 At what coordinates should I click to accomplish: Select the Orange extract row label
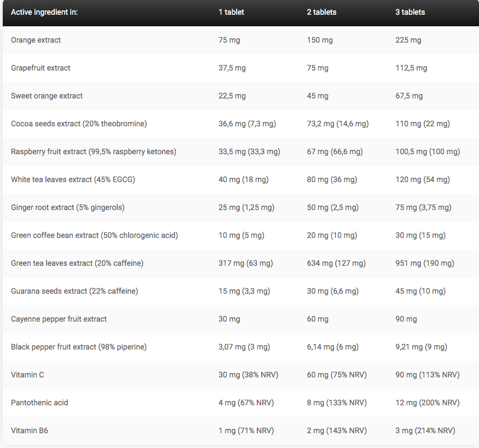pyautogui.click(x=36, y=40)
